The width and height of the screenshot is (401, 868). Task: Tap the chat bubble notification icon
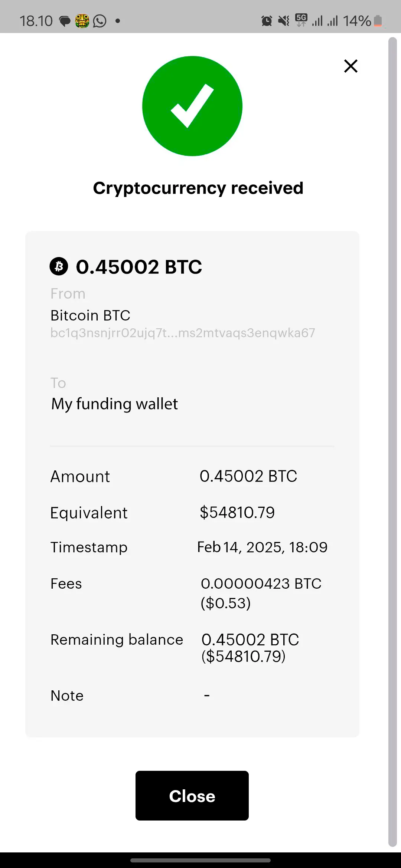tap(65, 21)
